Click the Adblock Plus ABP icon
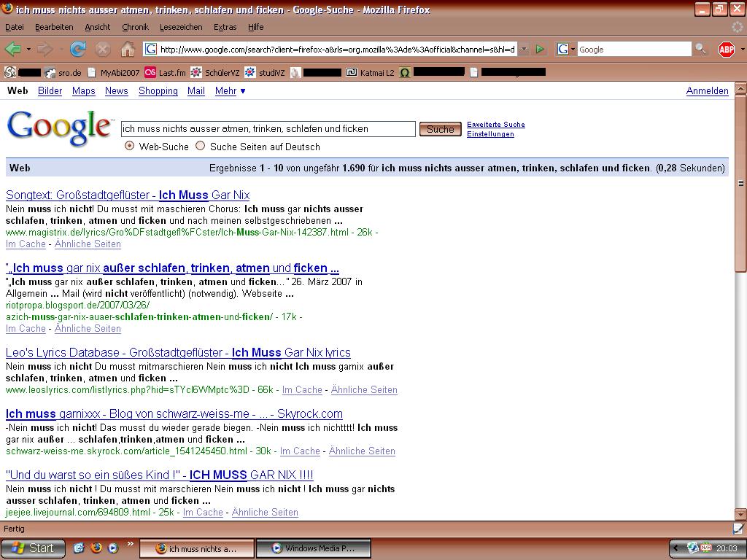Screen dimensions: 747x560 (x=726, y=49)
